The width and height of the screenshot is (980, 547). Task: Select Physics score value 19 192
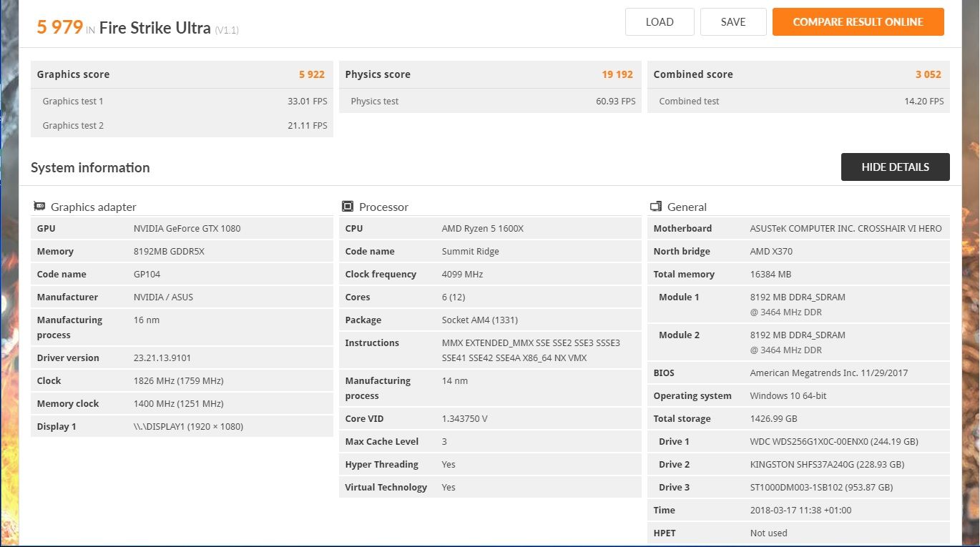click(617, 74)
